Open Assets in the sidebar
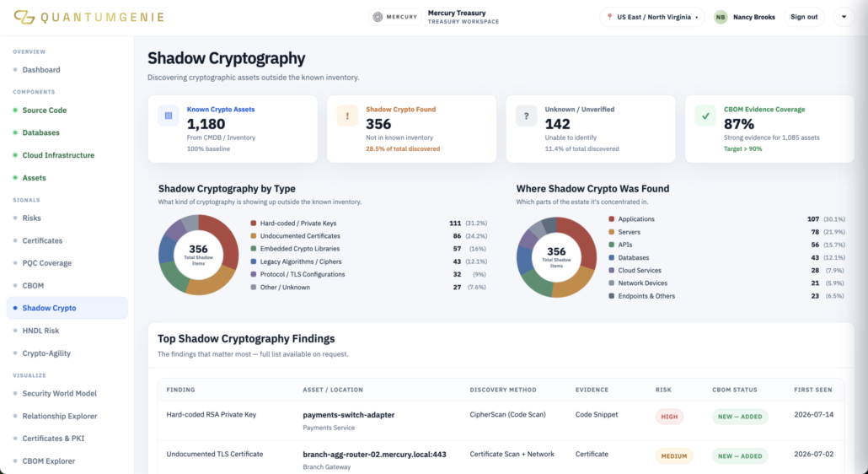Viewport: 868px width, 474px height. (x=34, y=178)
